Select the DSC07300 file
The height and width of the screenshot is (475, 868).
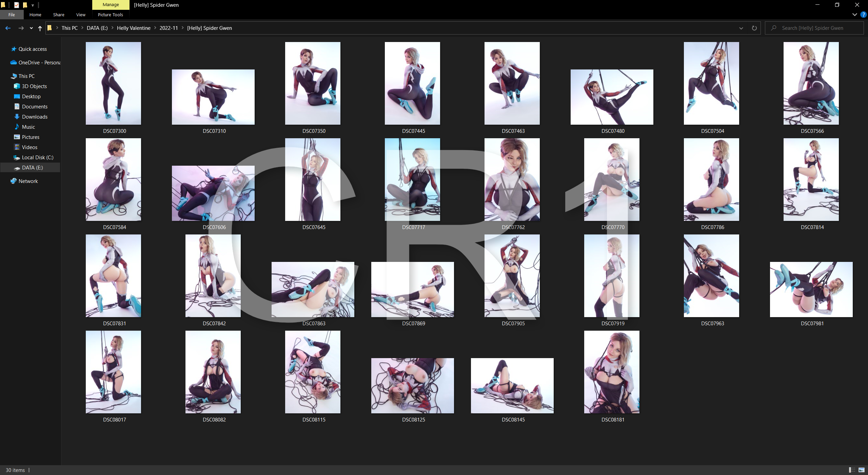pyautogui.click(x=114, y=83)
